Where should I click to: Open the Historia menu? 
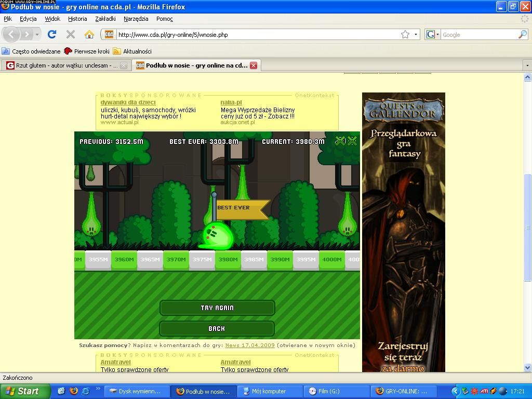pos(77,19)
